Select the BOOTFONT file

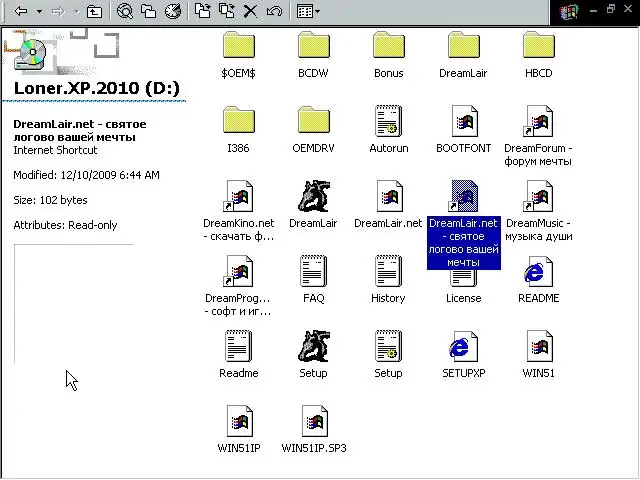click(464, 130)
